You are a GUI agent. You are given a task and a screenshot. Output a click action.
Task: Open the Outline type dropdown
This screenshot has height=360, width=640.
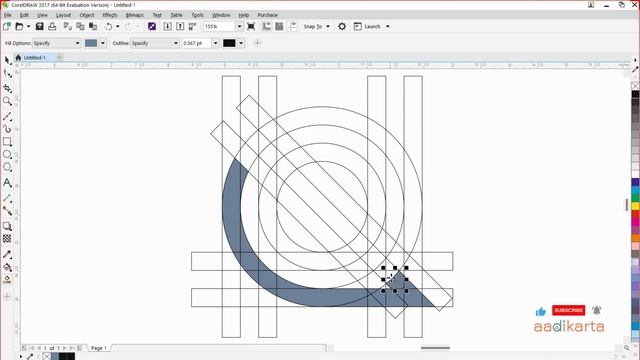(155, 43)
